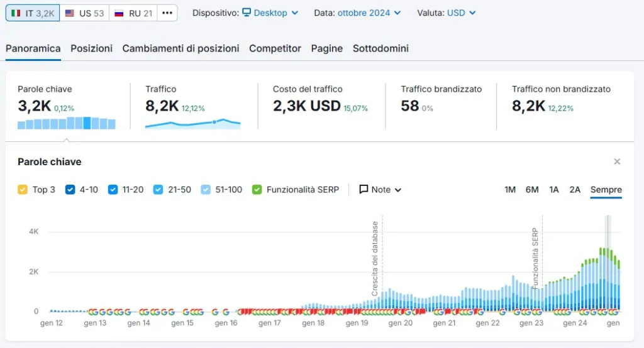Set chart range to 2A

click(x=575, y=190)
